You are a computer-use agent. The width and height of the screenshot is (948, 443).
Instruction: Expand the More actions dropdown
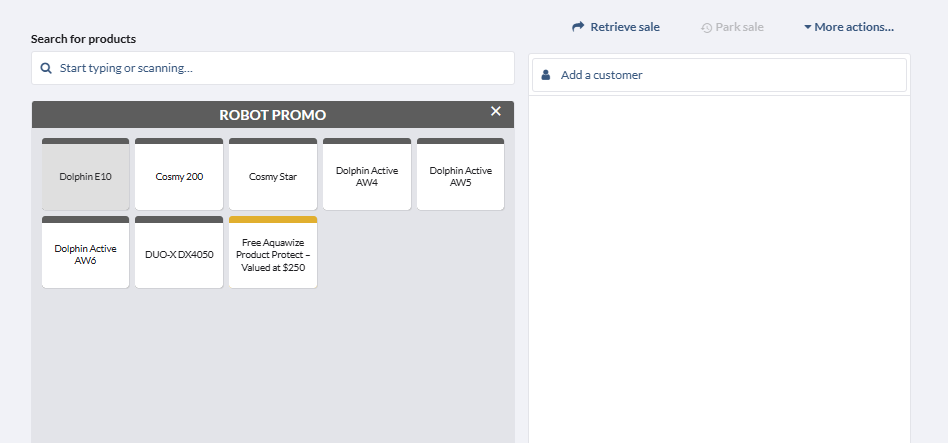tap(849, 27)
